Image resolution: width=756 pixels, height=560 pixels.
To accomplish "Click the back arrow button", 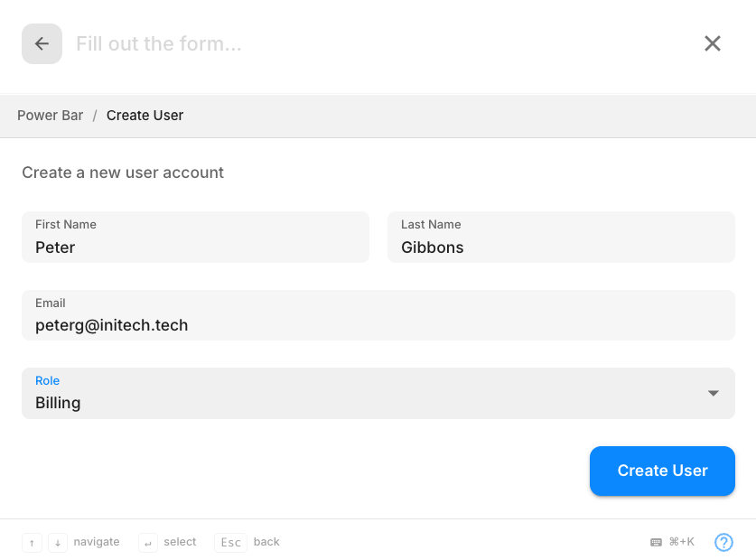I will (42, 44).
